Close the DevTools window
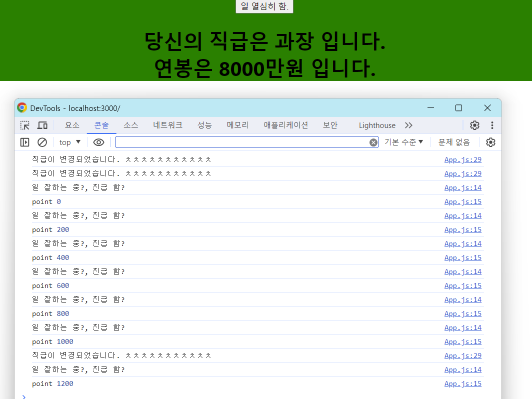The width and height of the screenshot is (532, 399). (487, 108)
